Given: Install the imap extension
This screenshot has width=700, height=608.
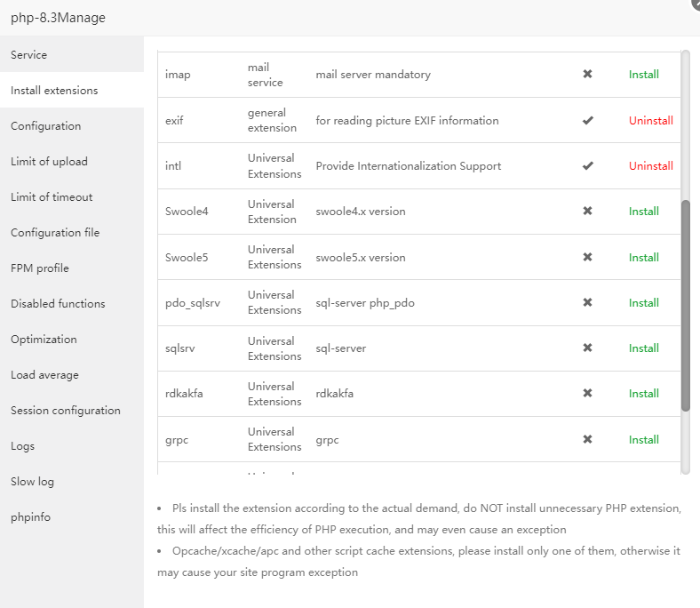Looking at the screenshot, I should pyautogui.click(x=643, y=75).
